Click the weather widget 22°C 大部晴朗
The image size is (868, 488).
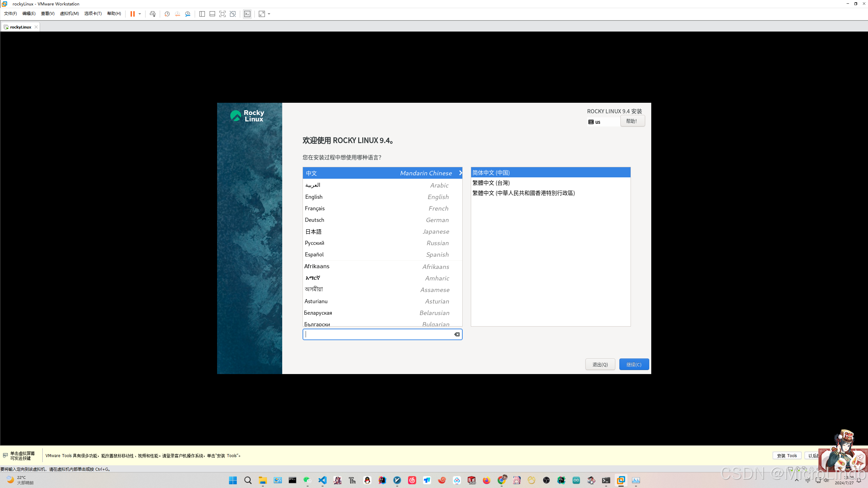[20, 480]
